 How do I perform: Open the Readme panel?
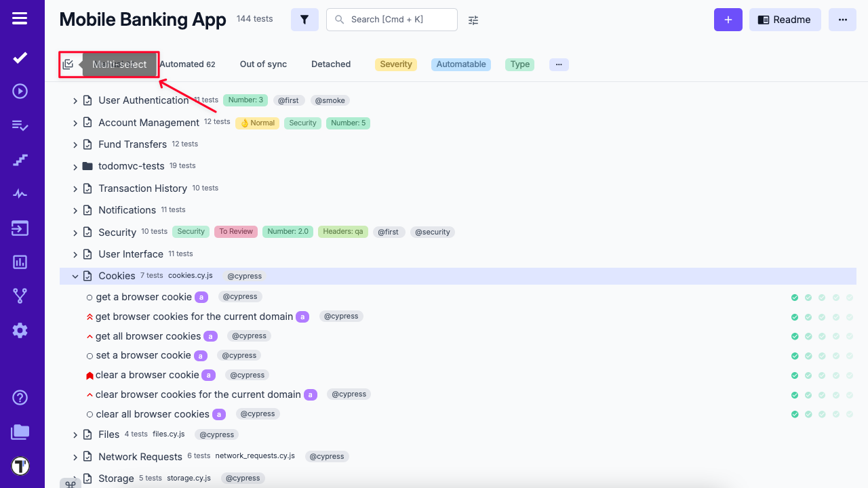click(785, 20)
